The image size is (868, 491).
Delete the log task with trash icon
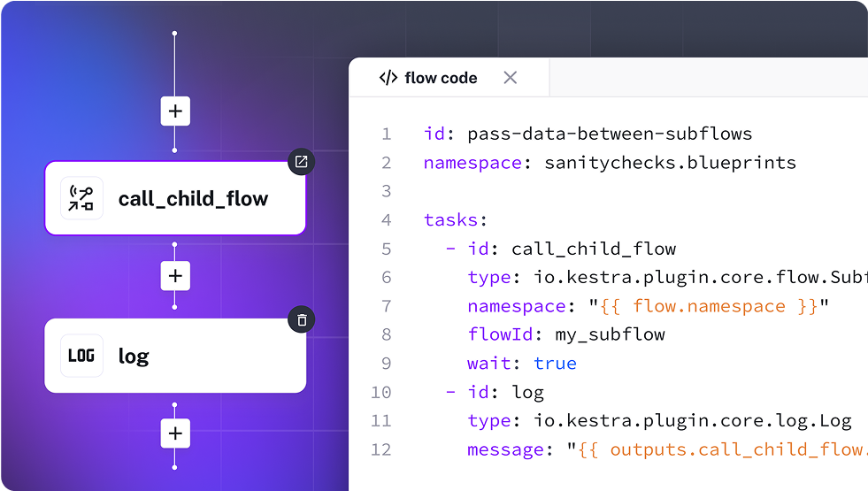302,320
